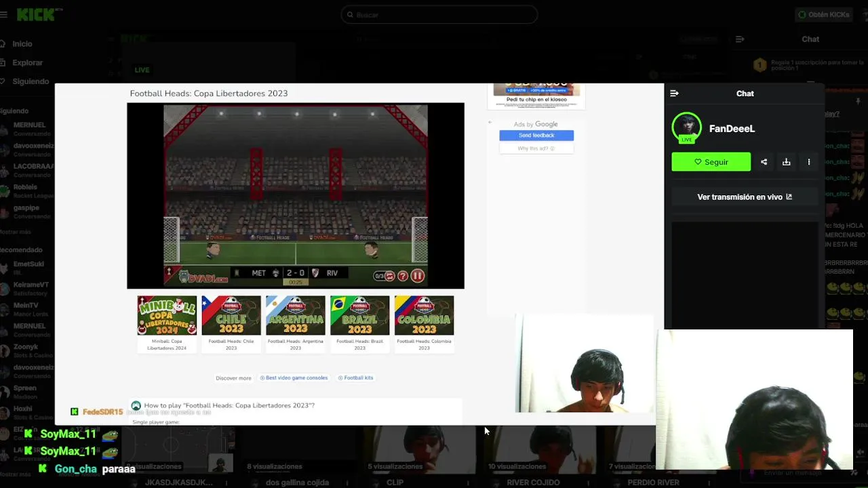
Task: Open Miniball Copa Libertadores 2024 game
Action: 167,323
